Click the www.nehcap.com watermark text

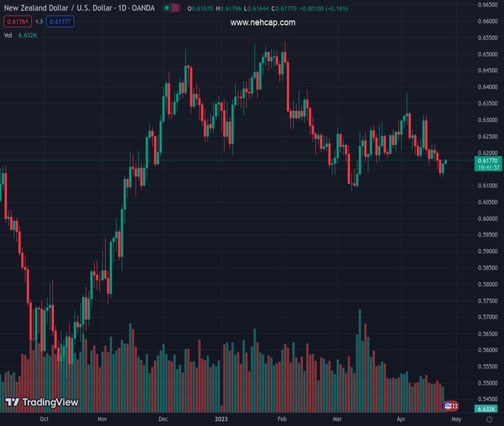point(263,23)
